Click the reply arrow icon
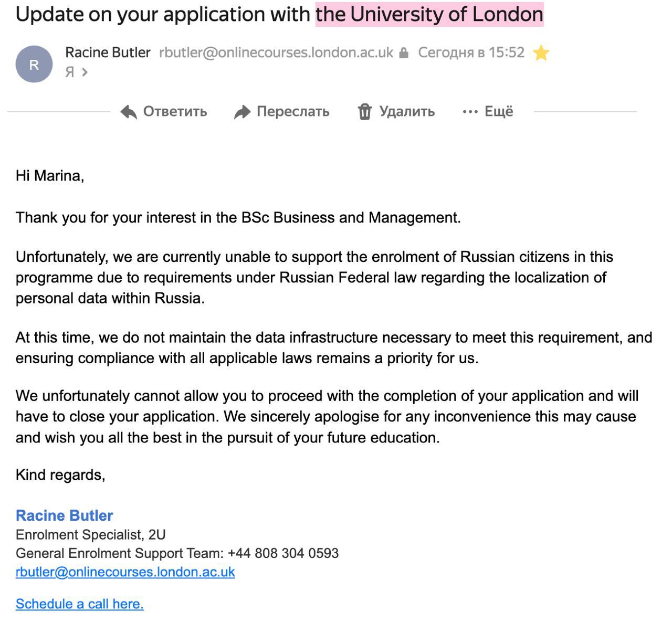Viewport: 672px width, 622px height. click(128, 112)
